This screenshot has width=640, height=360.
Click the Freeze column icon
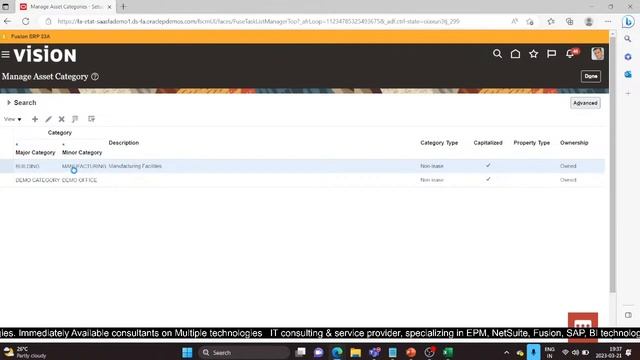point(75,119)
